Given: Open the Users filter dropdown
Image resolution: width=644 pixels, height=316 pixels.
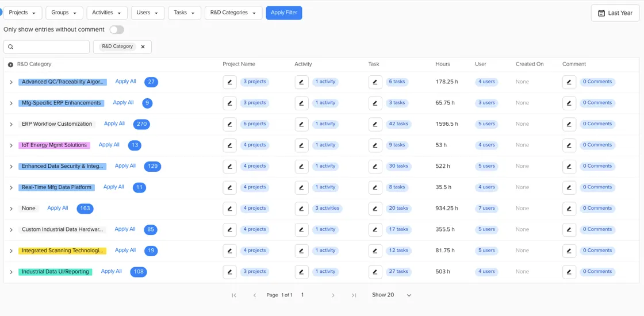Looking at the screenshot, I should [148, 13].
